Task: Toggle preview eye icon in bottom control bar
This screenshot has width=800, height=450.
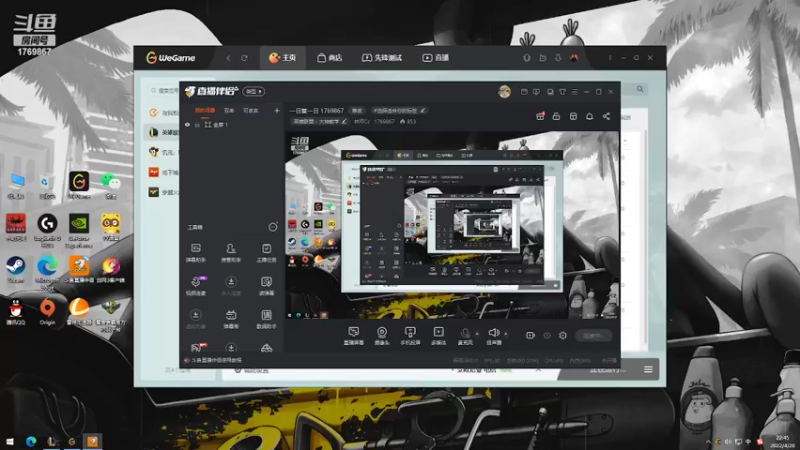Action: tap(546, 335)
